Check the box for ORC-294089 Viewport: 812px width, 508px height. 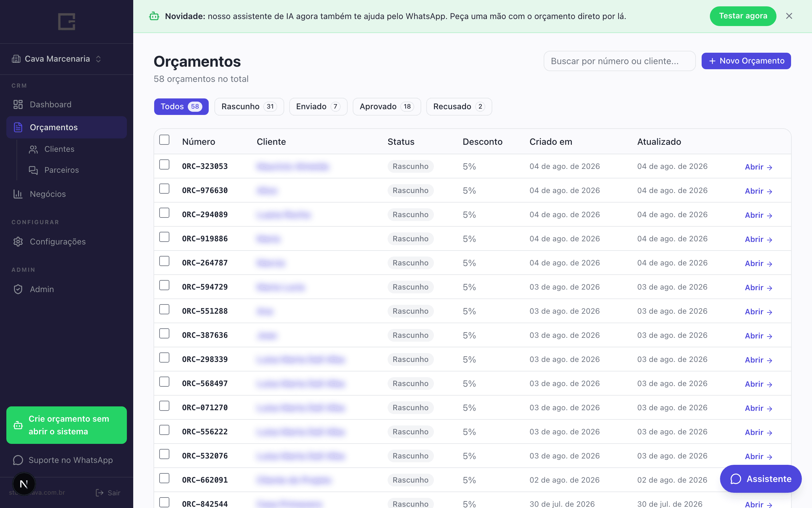164,213
